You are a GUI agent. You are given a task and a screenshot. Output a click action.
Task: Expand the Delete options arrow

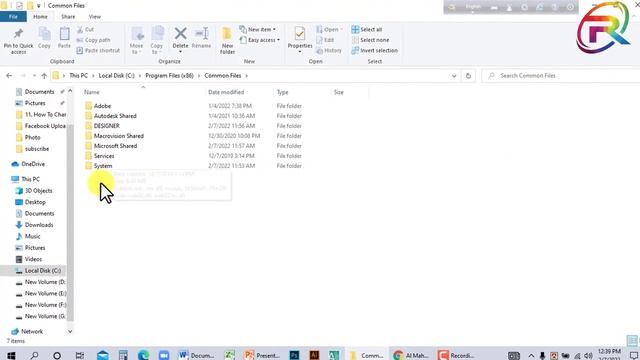[180, 52]
